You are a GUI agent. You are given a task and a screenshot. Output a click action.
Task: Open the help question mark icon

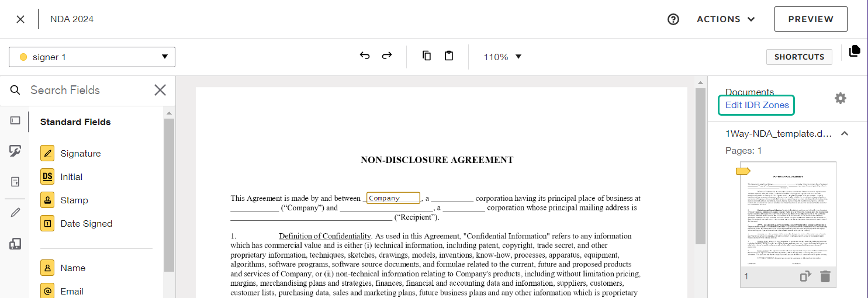pyautogui.click(x=673, y=19)
